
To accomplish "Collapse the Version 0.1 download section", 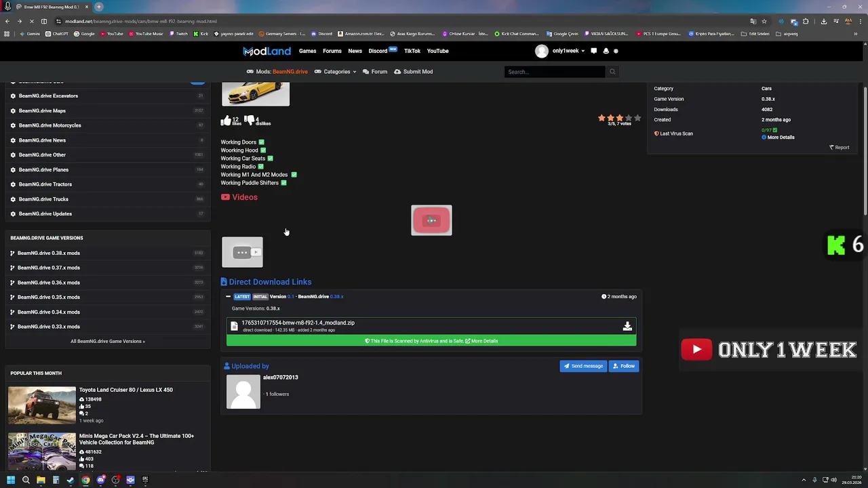I will (228, 296).
